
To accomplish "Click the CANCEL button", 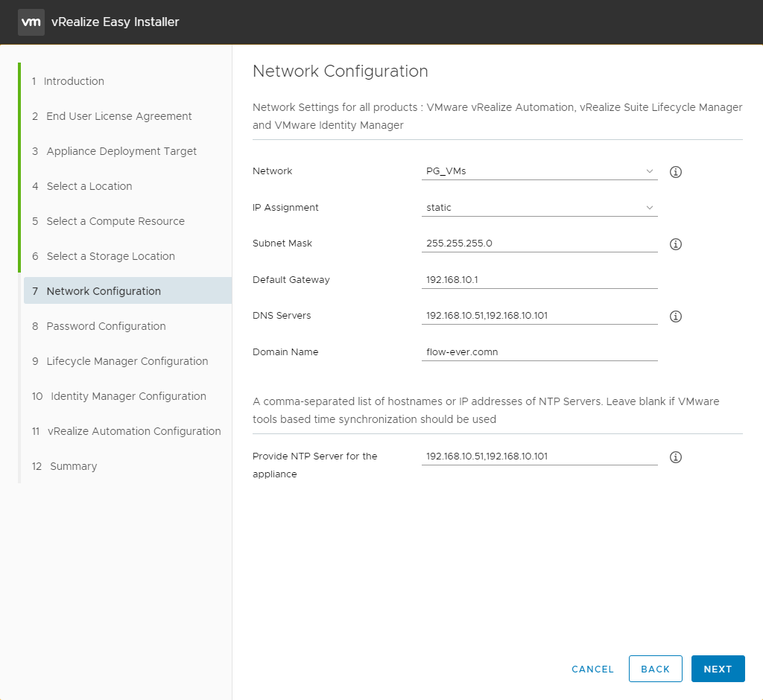I will coord(592,669).
